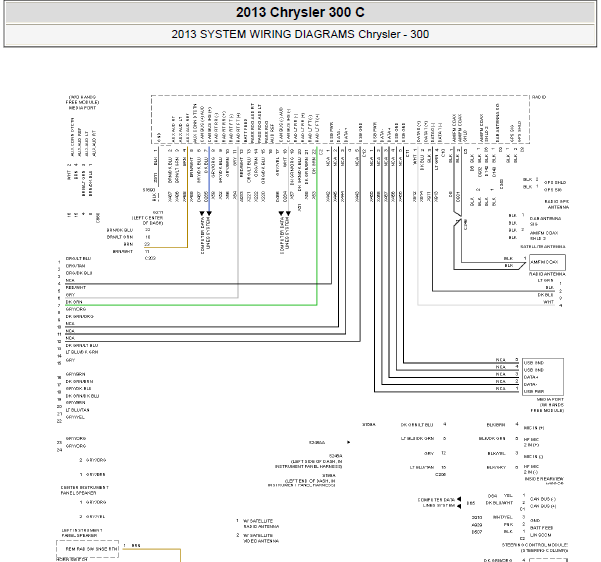Click the C206 connector label
This screenshot has width=601, height=562.
pos(440,475)
